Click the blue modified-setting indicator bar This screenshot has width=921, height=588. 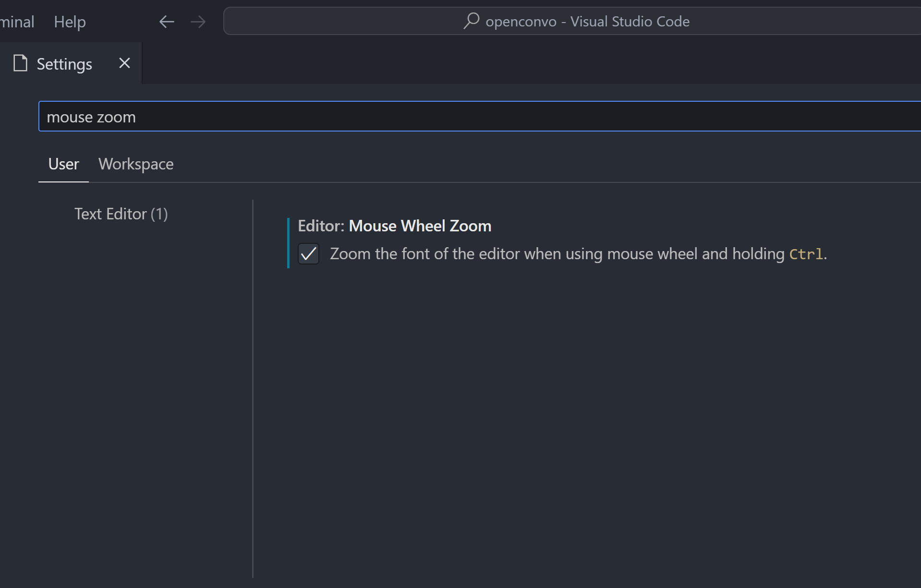[x=288, y=243]
